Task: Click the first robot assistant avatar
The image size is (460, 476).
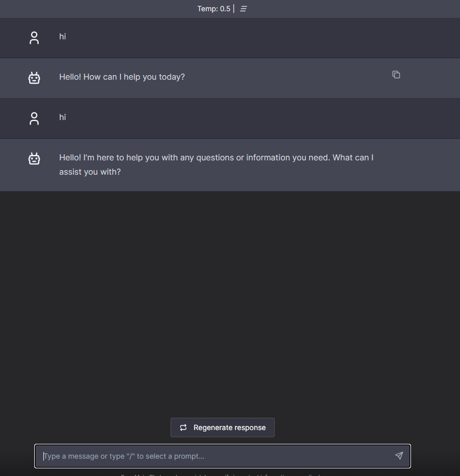Action: click(34, 78)
